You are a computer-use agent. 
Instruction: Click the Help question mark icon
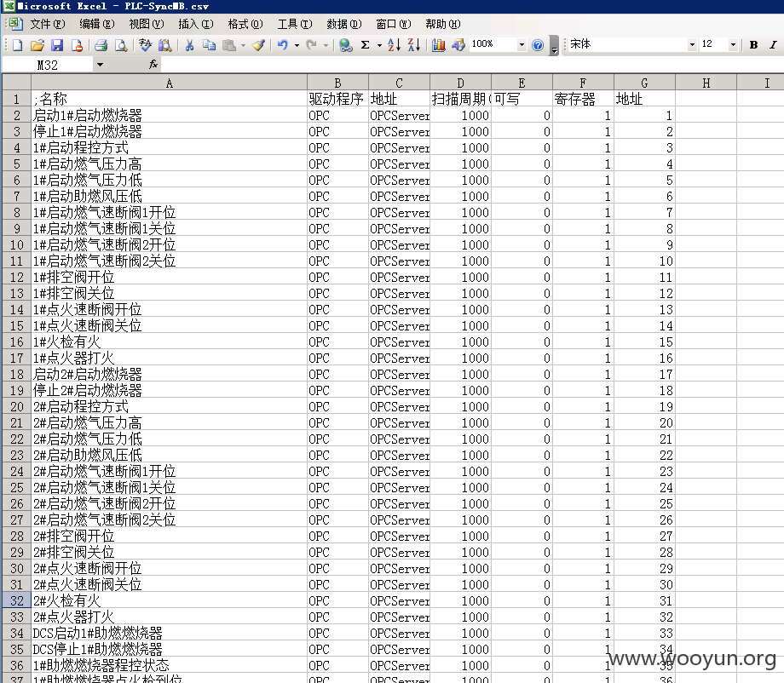point(538,45)
